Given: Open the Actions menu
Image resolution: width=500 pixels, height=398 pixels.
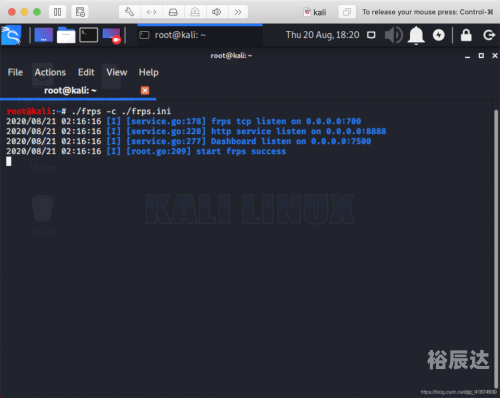Looking at the screenshot, I should [50, 72].
